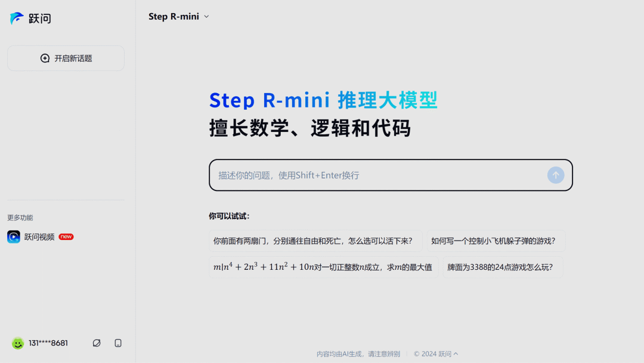Open the 跃问视频 menu entry

click(x=41, y=237)
